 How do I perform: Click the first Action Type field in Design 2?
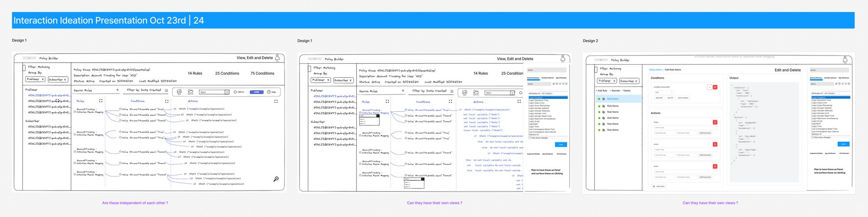(685, 128)
